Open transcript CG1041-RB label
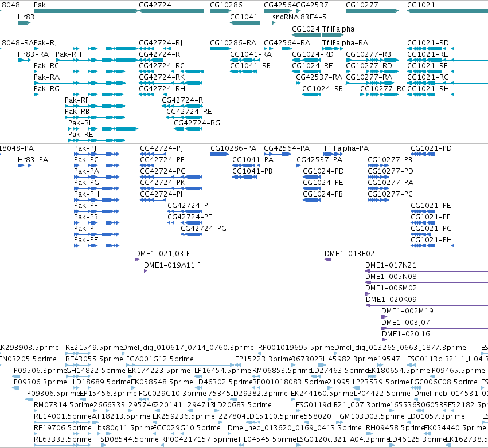The image size is (488, 448). [x=250, y=66]
